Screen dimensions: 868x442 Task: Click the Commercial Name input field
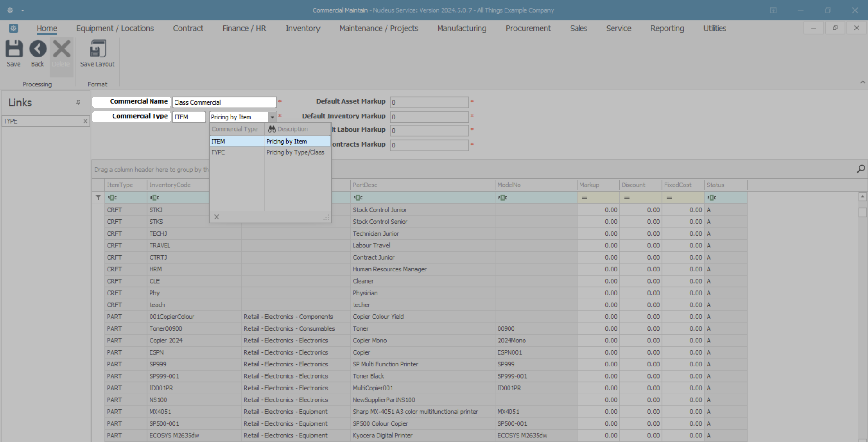[x=224, y=102]
